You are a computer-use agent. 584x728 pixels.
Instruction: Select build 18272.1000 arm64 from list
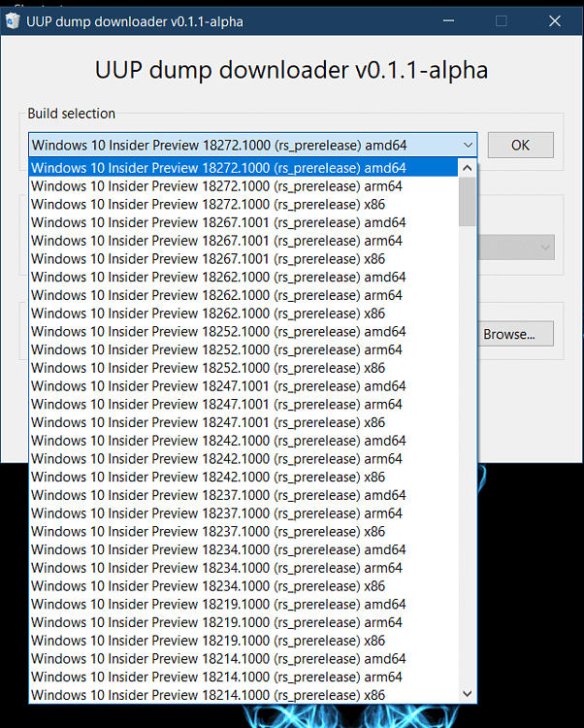[x=216, y=186]
